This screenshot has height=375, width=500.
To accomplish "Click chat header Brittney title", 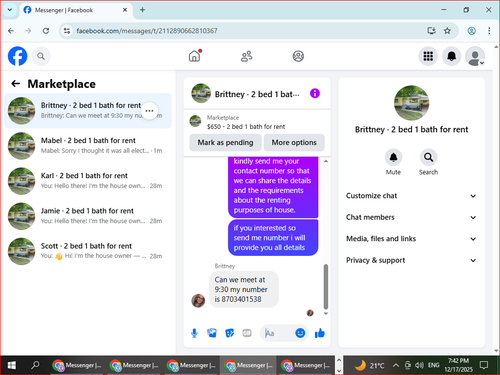I will pos(257,94).
